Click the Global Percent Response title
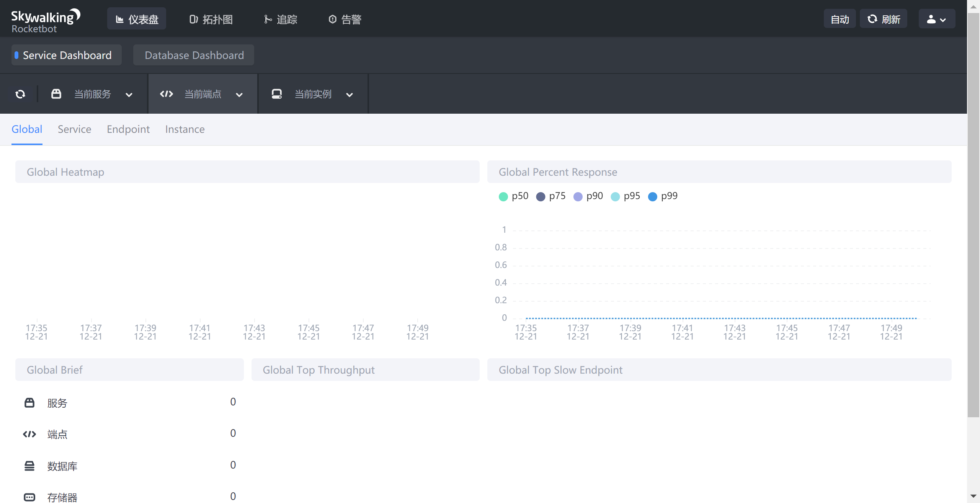This screenshot has width=980, height=503. click(558, 172)
